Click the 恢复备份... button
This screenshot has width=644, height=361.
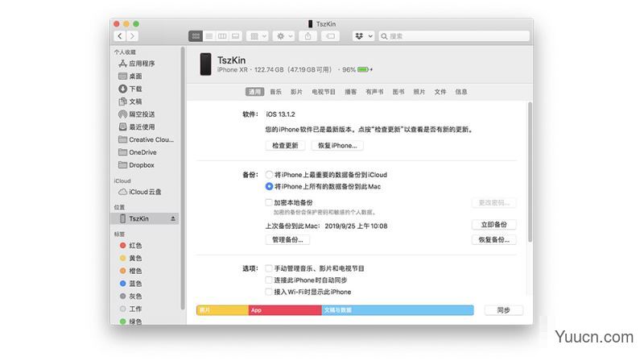point(493,239)
